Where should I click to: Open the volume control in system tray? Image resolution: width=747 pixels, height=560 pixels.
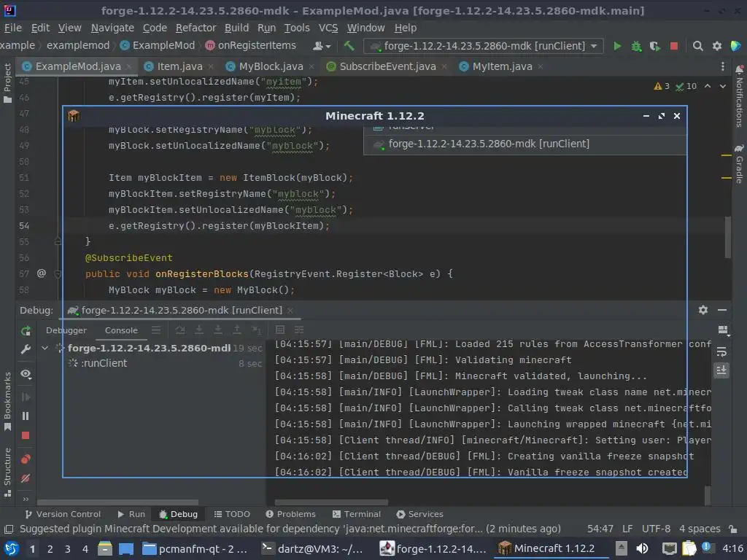point(642,548)
